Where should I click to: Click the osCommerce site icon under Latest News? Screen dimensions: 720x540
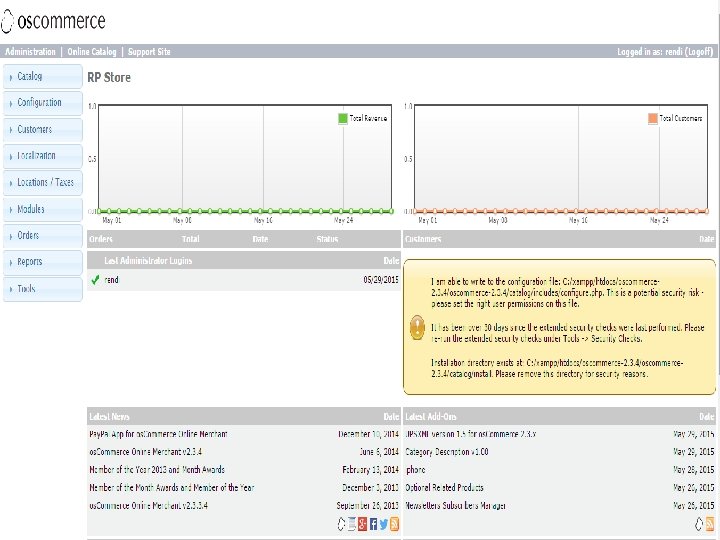[x=341, y=523]
